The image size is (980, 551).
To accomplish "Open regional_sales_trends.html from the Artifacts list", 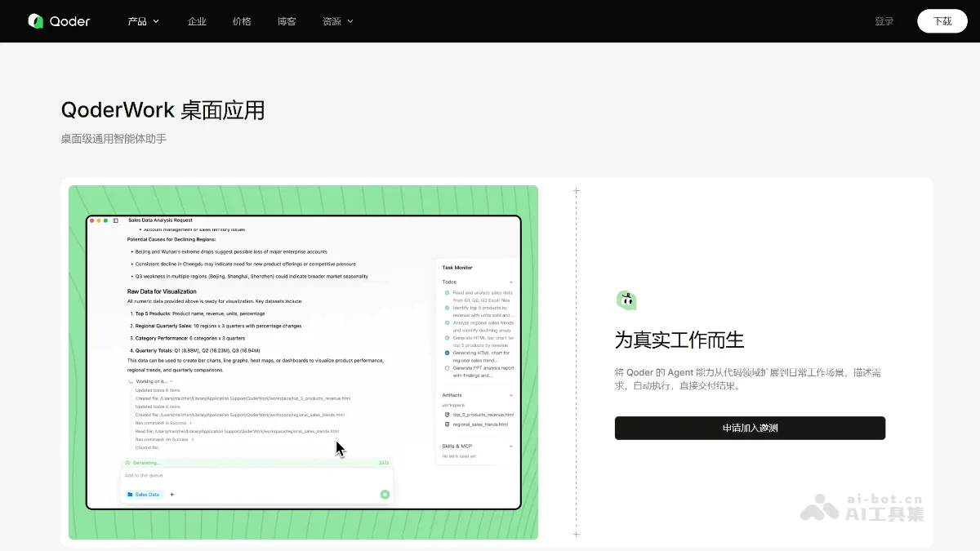I will point(479,424).
